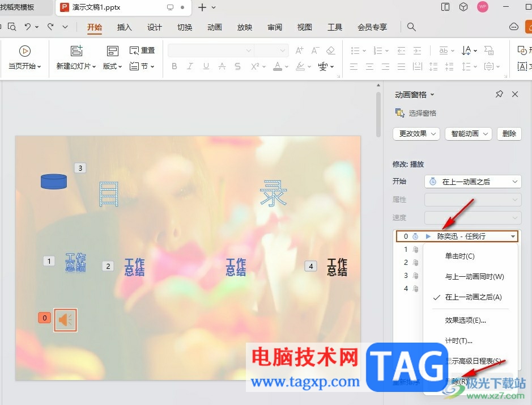Toggle Italic formatting
The width and height of the screenshot is (532, 405).
(190, 66)
